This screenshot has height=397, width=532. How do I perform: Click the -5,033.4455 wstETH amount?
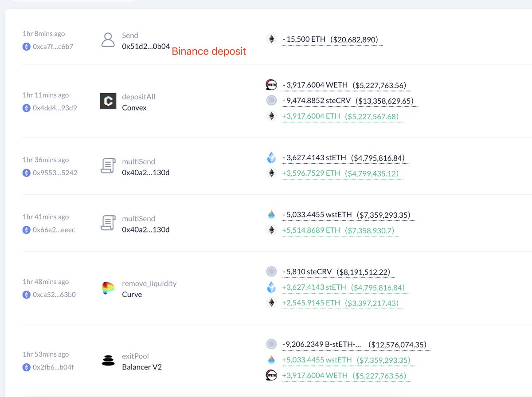(317, 215)
